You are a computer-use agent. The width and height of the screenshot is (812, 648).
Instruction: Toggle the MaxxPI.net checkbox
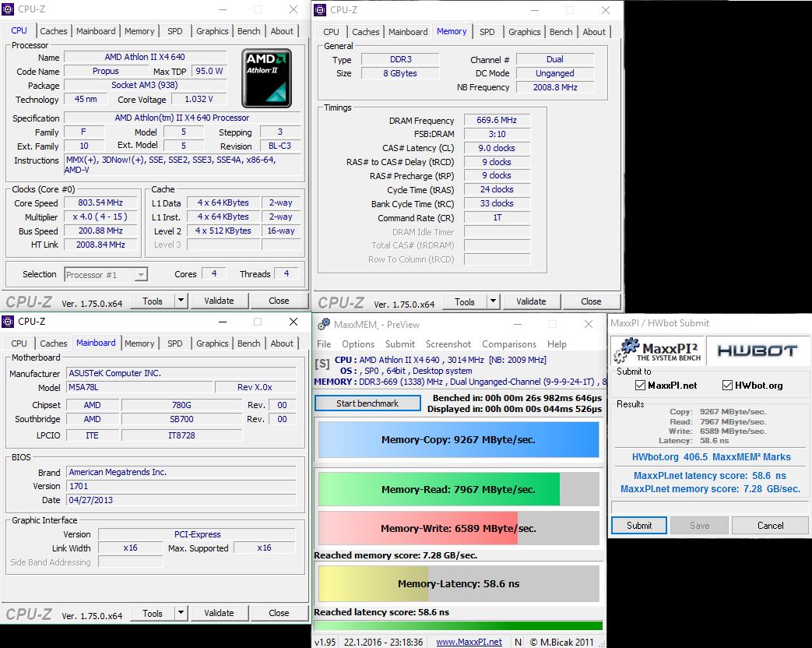641,386
